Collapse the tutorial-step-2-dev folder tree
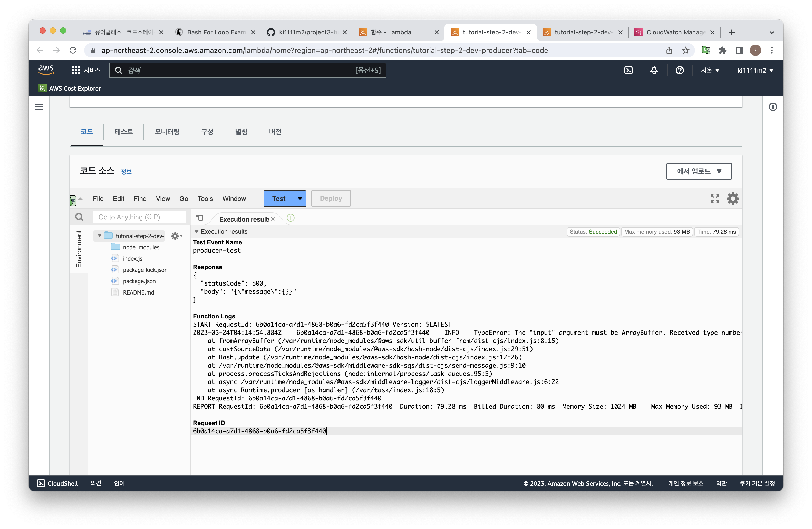The height and width of the screenshot is (529, 812). point(99,236)
